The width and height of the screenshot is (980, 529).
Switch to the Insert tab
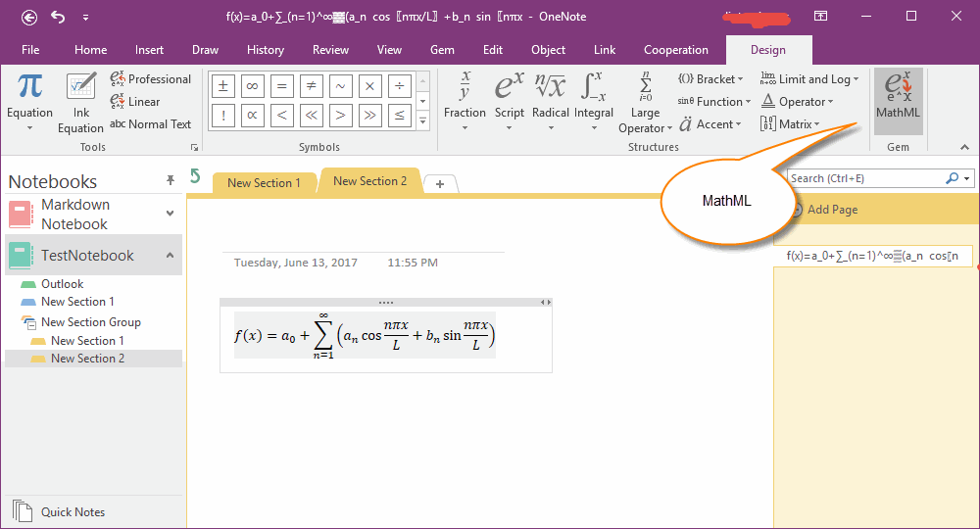click(x=149, y=50)
